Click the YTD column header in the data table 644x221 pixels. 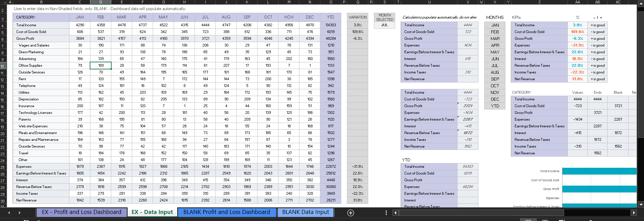point(331,17)
